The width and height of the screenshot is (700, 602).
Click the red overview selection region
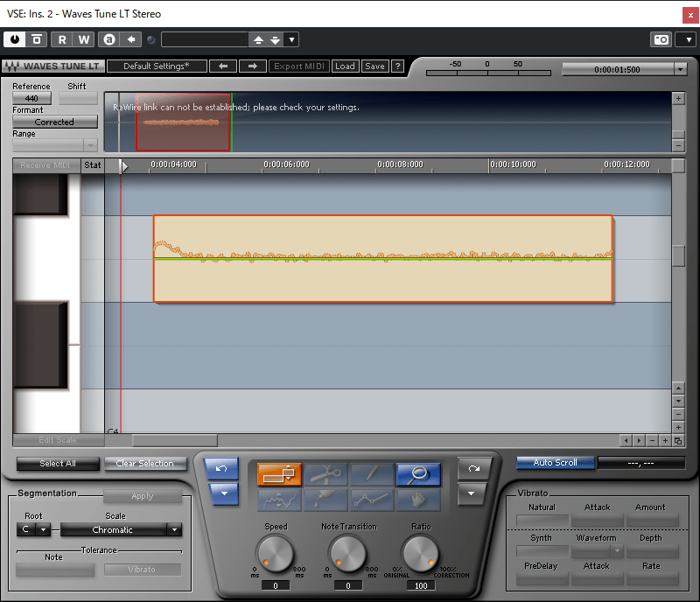point(183,122)
